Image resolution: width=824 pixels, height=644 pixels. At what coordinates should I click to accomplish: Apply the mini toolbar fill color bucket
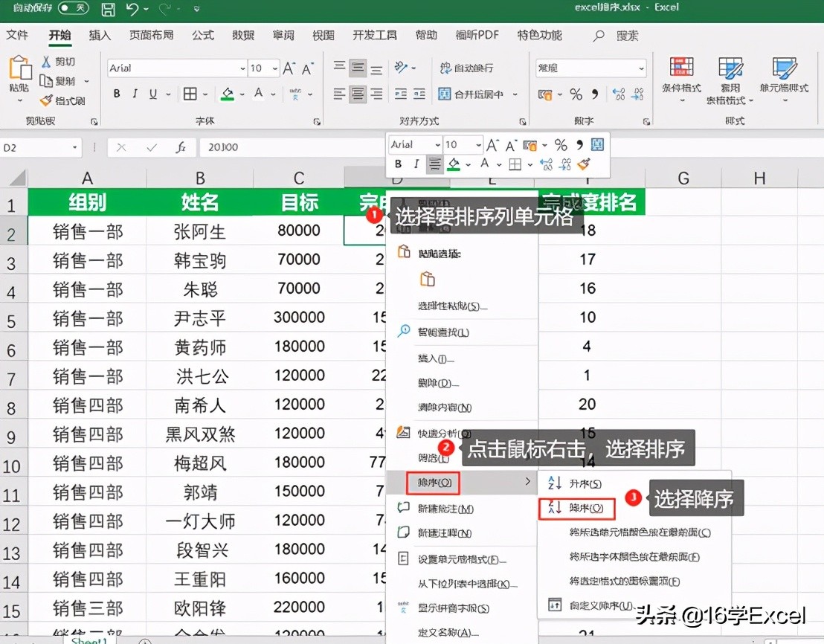pyautogui.click(x=454, y=164)
